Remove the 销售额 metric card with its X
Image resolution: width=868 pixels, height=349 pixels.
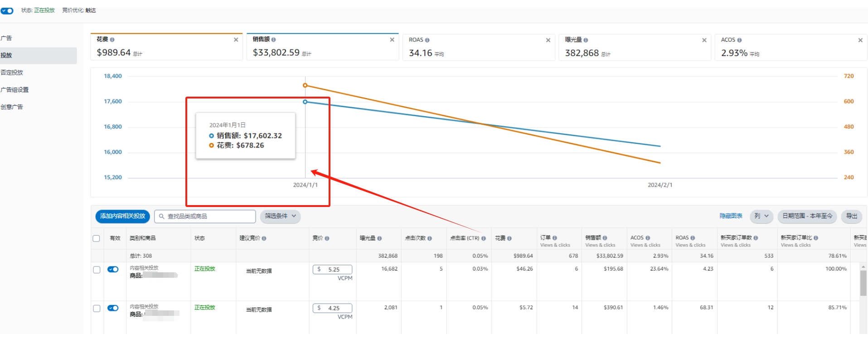point(392,40)
